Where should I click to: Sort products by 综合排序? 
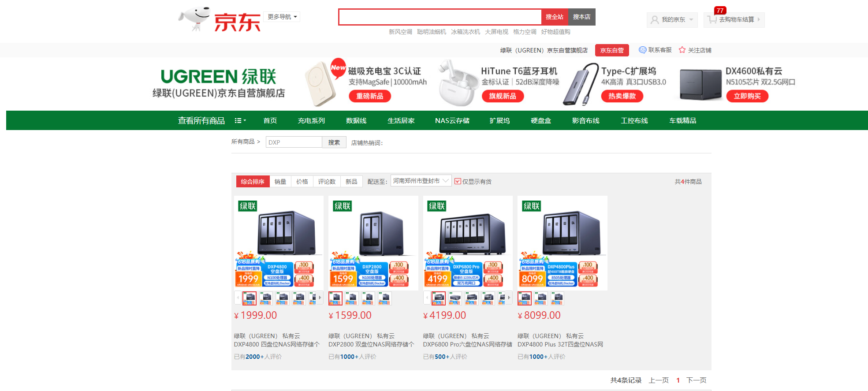[253, 182]
